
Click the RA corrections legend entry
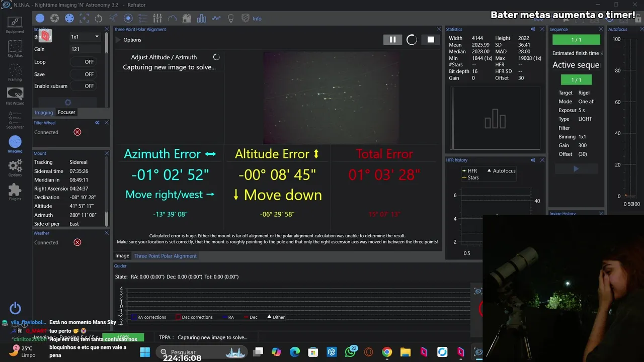pyautogui.click(x=148, y=317)
